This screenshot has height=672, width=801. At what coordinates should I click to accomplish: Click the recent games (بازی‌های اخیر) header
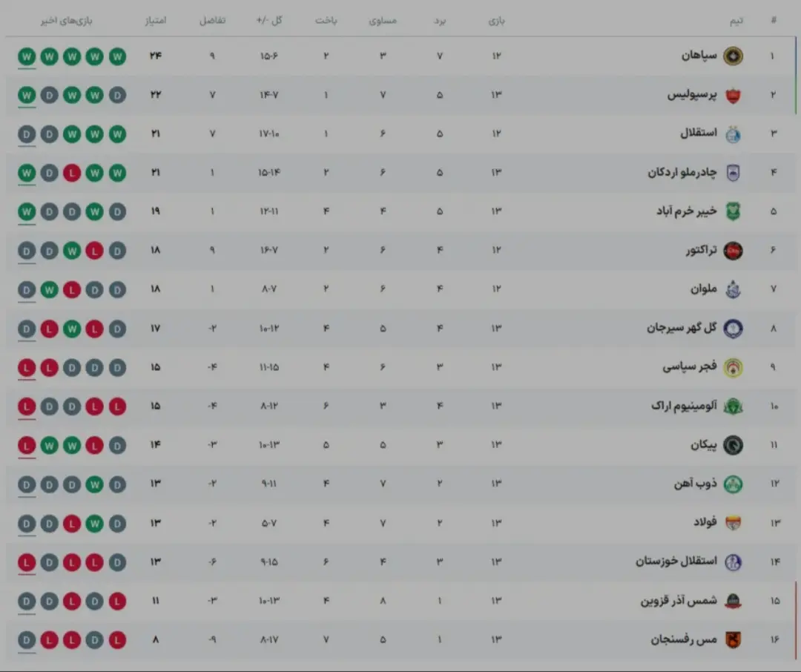click(x=66, y=20)
